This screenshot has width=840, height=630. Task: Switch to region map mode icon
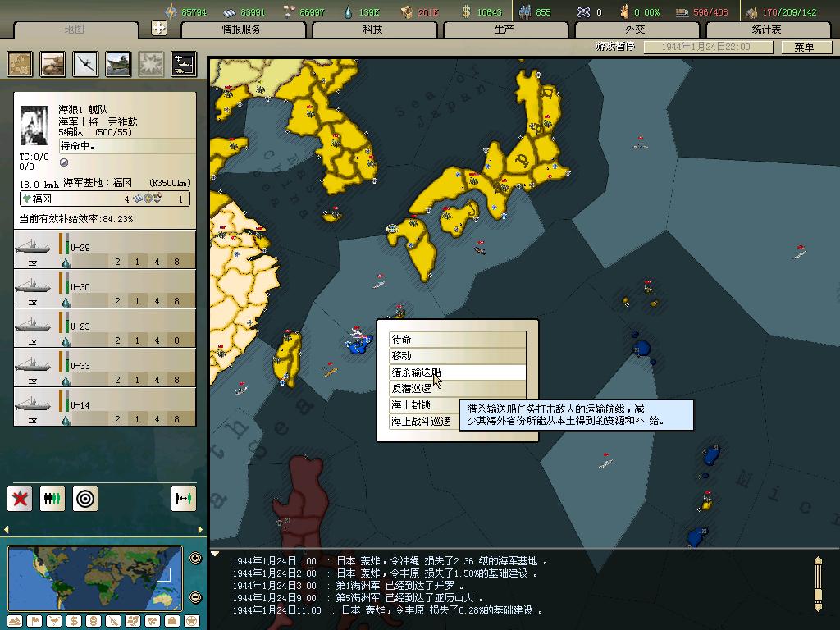coord(133,621)
